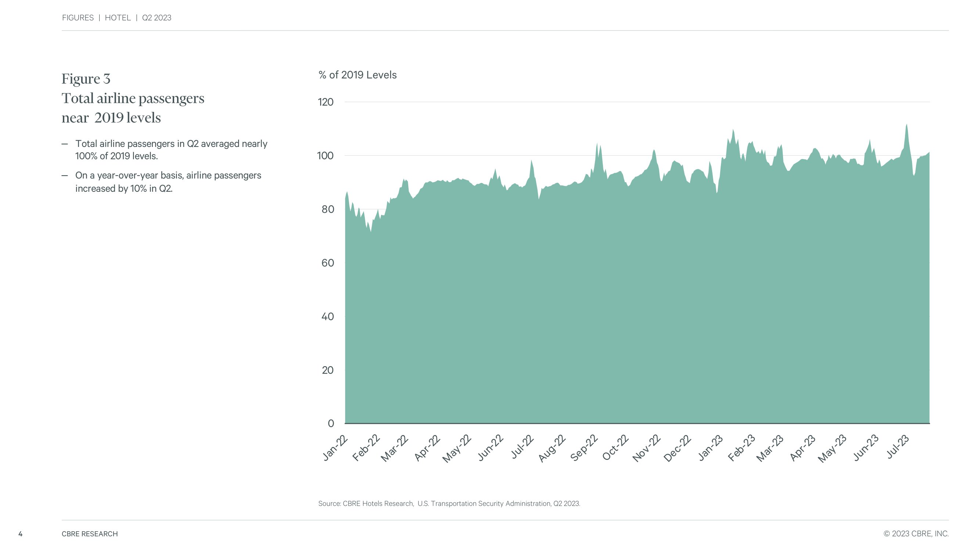Click the HOTEL header label
980x551 pixels.
[118, 18]
